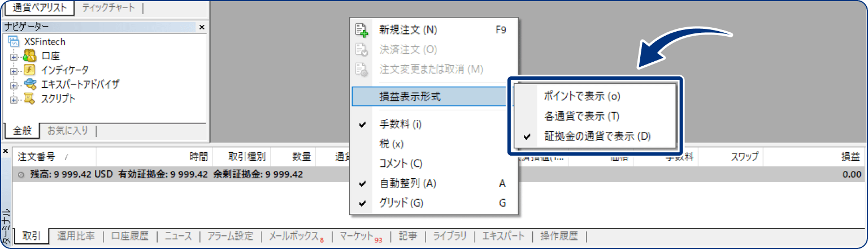Image resolution: width=868 pixels, height=249 pixels.
Task: Sort by the 数量 column header
Action: click(x=294, y=157)
